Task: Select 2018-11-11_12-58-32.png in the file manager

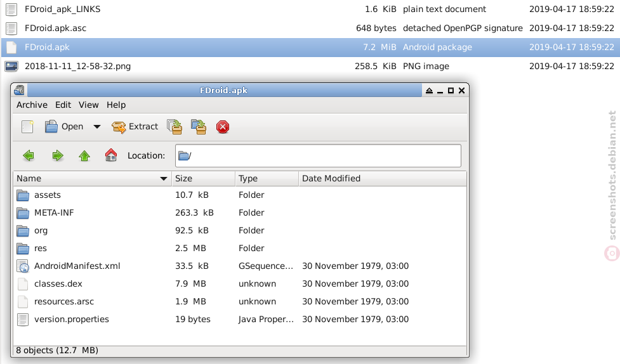Action: click(x=78, y=67)
